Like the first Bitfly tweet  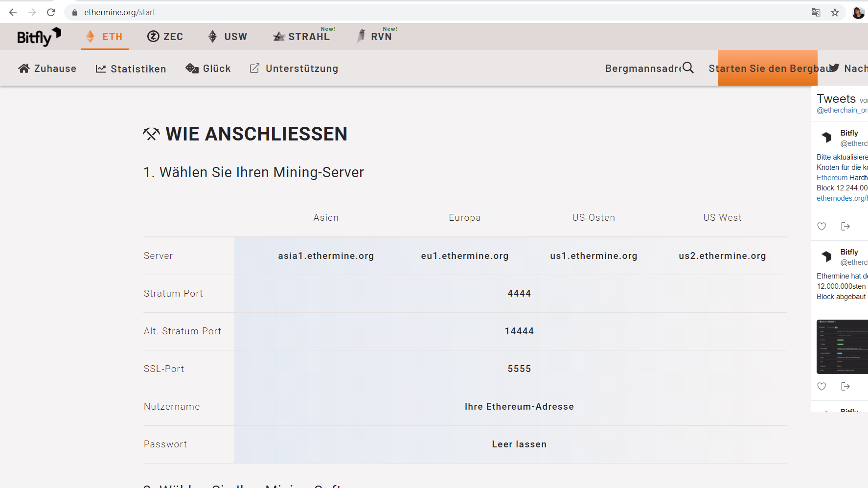pyautogui.click(x=822, y=226)
